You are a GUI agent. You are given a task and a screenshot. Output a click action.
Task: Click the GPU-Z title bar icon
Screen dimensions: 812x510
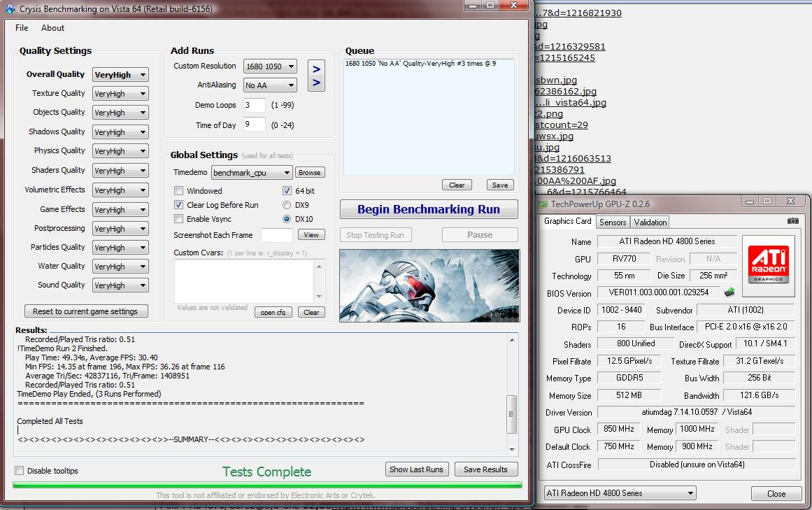[543, 204]
